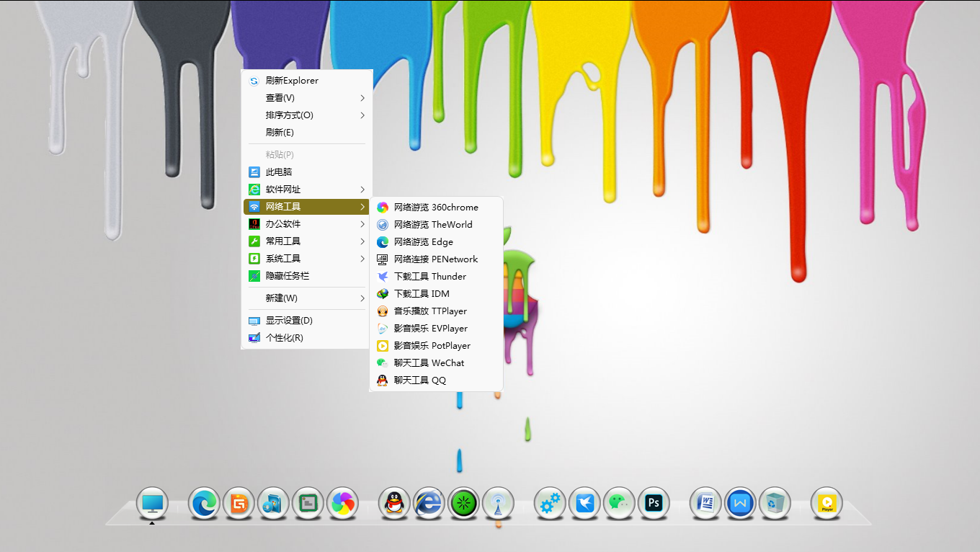Expand the 查看(V) submenu
Viewport: 980px width, 552px height.
click(x=306, y=98)
